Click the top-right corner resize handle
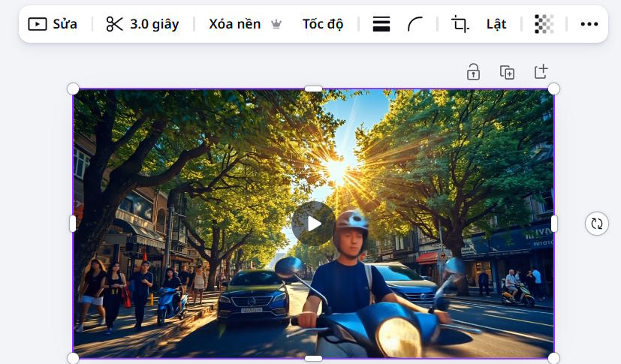 (x=553, y=89)
